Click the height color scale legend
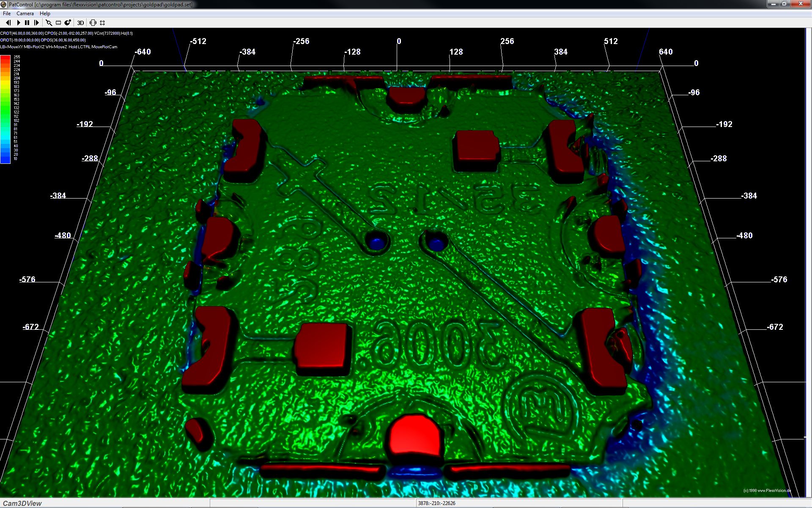The width and height of the screenshot is (812, 508). click(x=5, y=109)
